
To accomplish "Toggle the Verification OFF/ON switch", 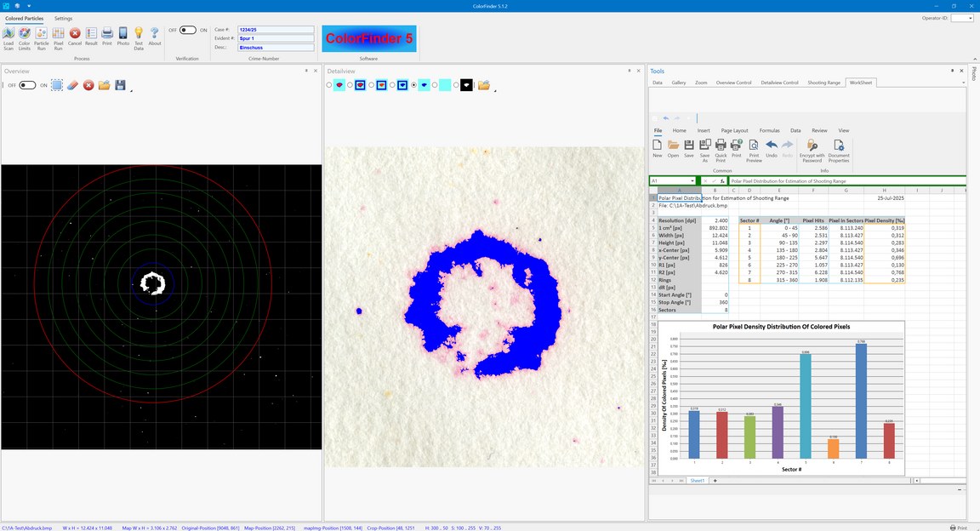I will (x=187, y=30).
